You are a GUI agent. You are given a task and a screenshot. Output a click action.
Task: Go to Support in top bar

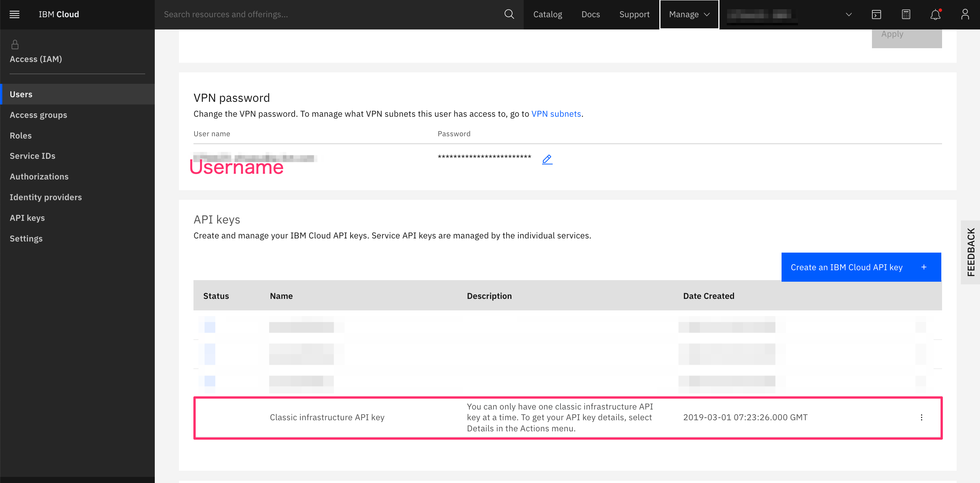(x=634, y=15)
